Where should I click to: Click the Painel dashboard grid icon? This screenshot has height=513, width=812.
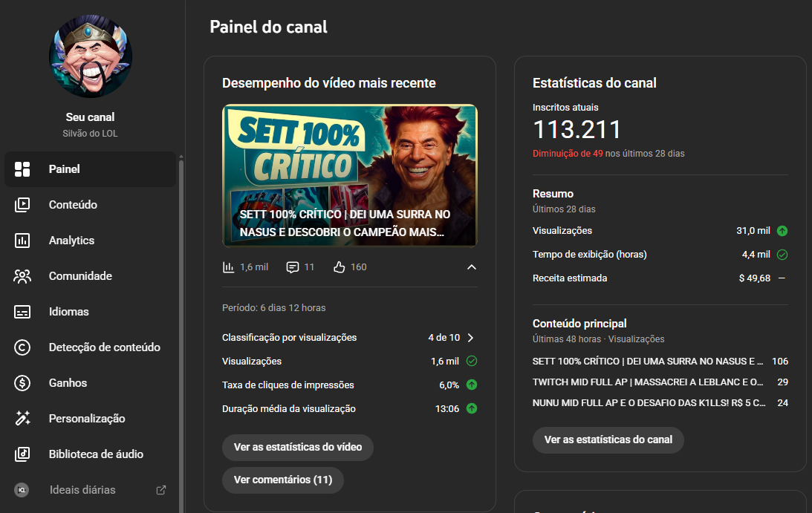coord(22,169)
